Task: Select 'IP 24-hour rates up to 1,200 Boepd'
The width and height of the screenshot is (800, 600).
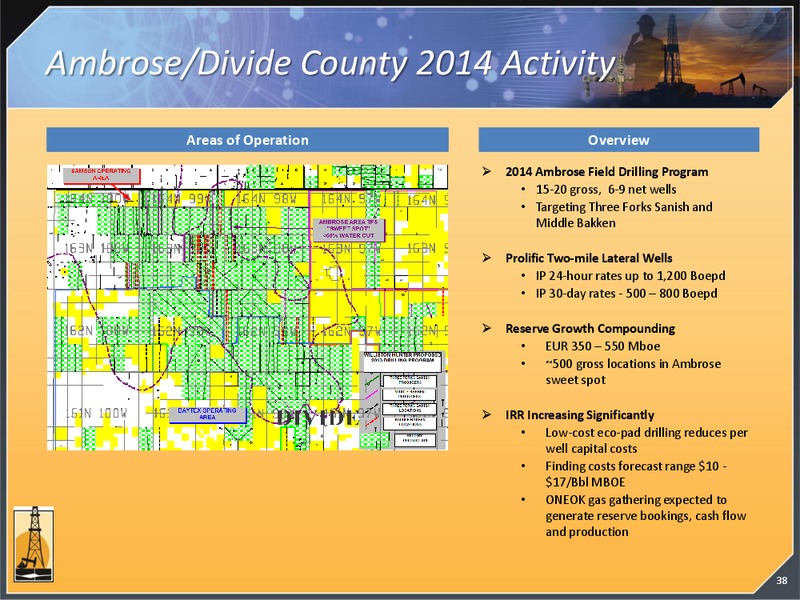Action: pyautogui.click(x=630, y=276)
